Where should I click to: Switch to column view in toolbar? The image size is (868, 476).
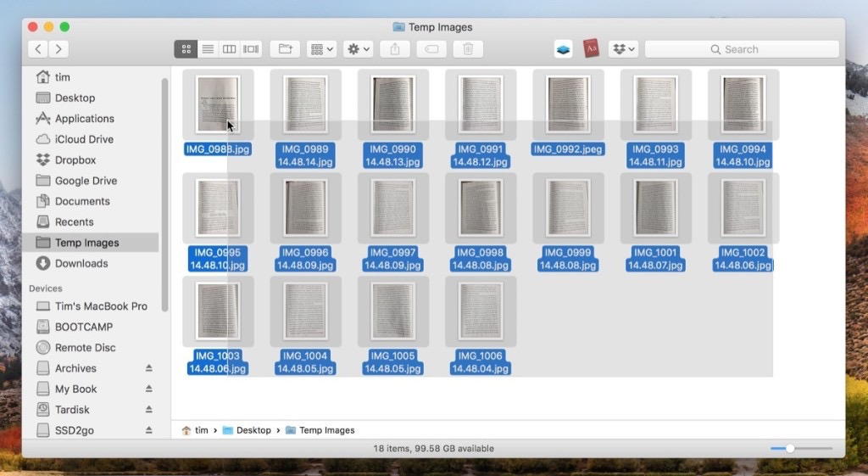(x=229, y=49)
